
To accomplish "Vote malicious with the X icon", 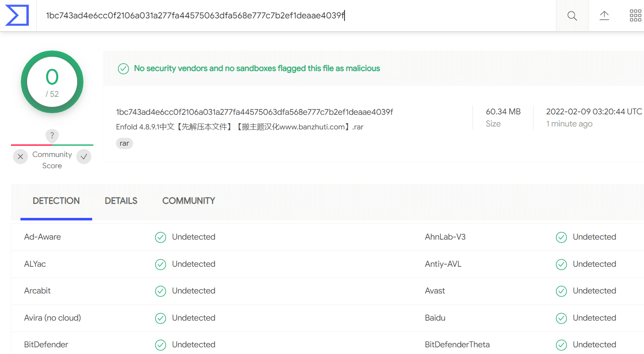I will click(20, 157).
